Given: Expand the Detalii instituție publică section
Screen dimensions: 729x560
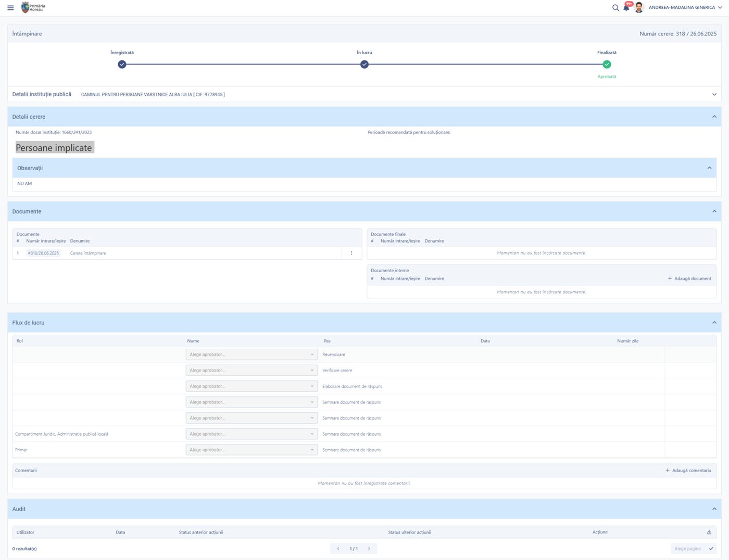Looking at the screenshot, I should tap(714, 94).
